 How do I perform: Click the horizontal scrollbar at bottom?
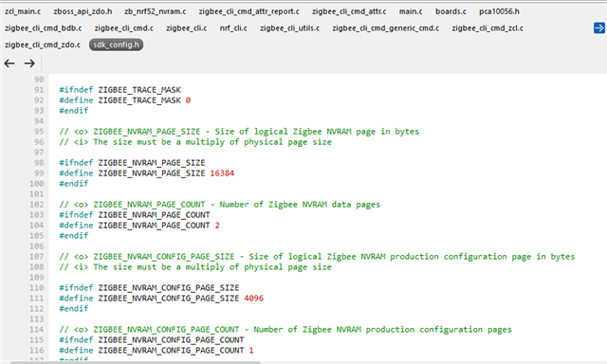pyautogui.click(x=135, y=362)
